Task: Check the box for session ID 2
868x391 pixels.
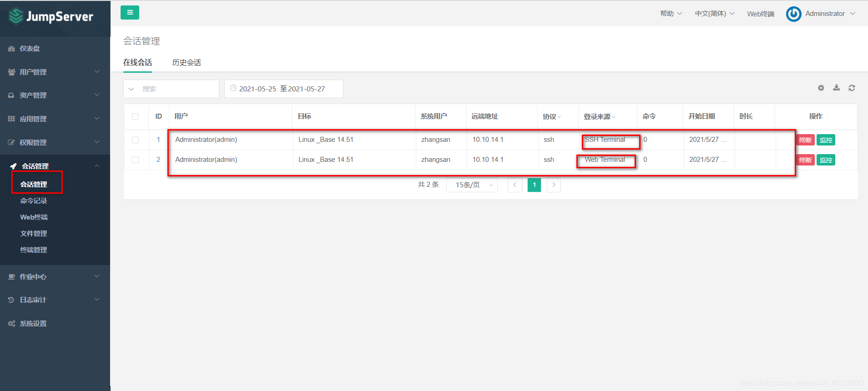Action: point(135,160)
